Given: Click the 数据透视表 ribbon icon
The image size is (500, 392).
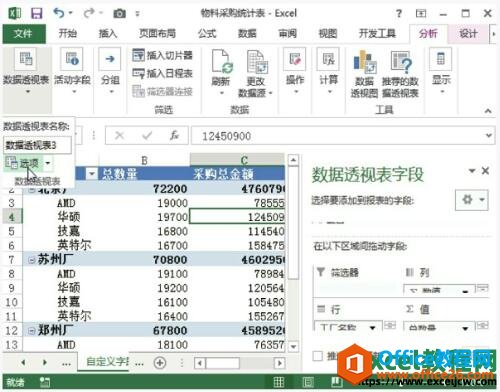Looking at the screenshot, I should [x=26, y=60].
